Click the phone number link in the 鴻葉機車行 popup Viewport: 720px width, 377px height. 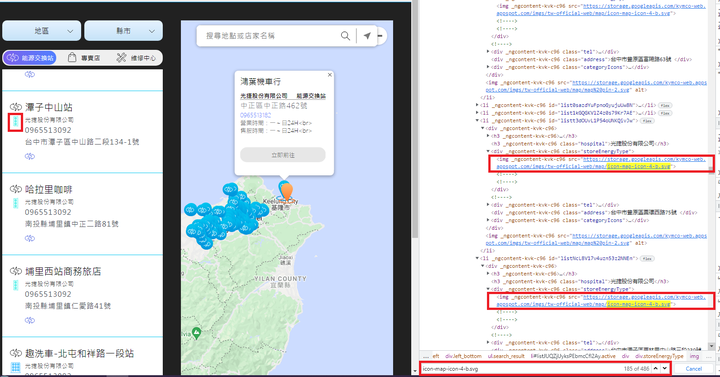pyautogui.click(x=256, y=115)
